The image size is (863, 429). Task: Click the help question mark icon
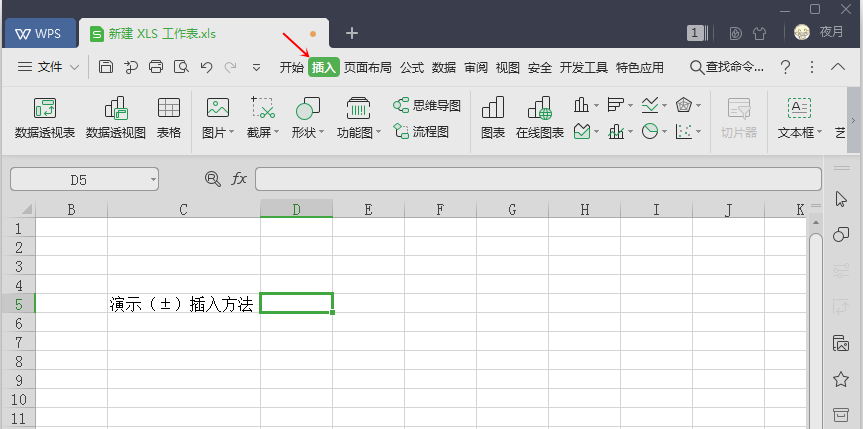coord(785,67)
